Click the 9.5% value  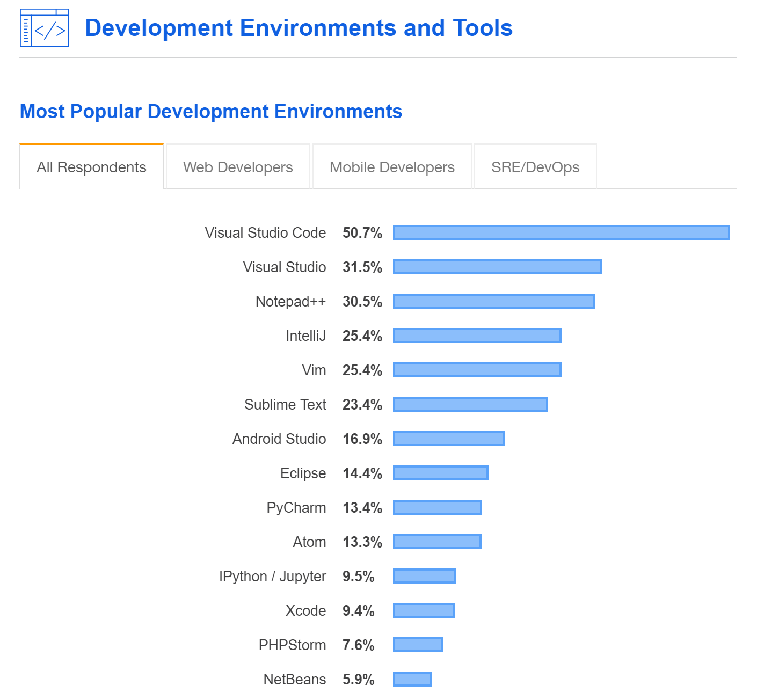click(x=358, y=576)
